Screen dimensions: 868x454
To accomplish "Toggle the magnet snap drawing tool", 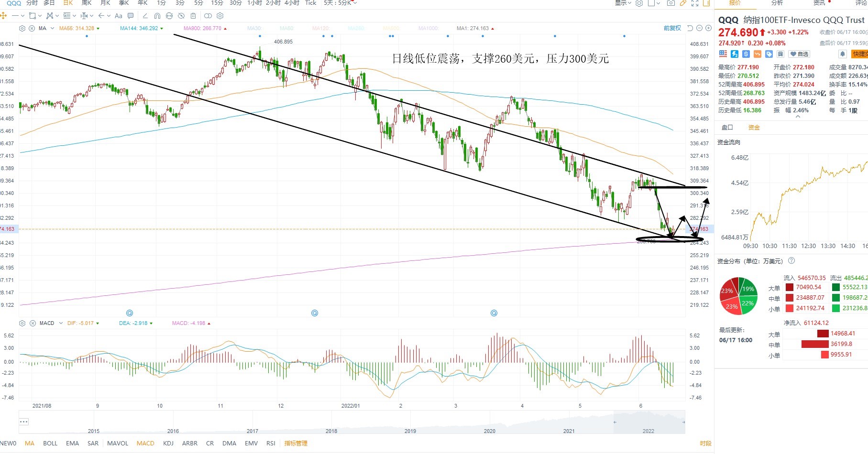I will pyautogui.click(x=157, y=16).
